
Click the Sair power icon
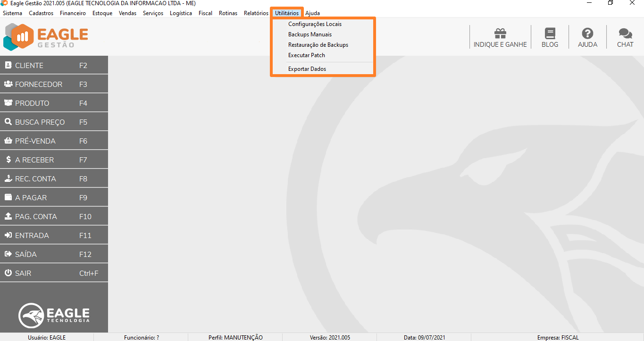(8, 273)
